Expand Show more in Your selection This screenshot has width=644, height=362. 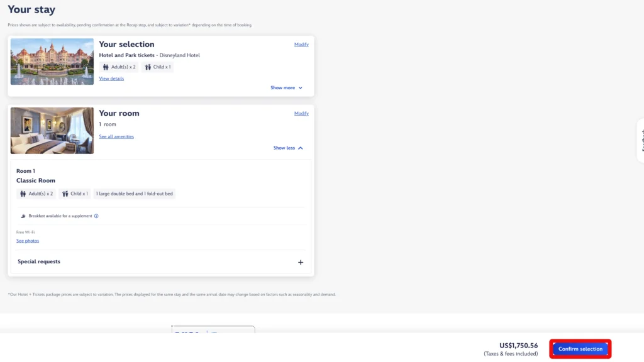pyautogui.click(x=286, y=88)
